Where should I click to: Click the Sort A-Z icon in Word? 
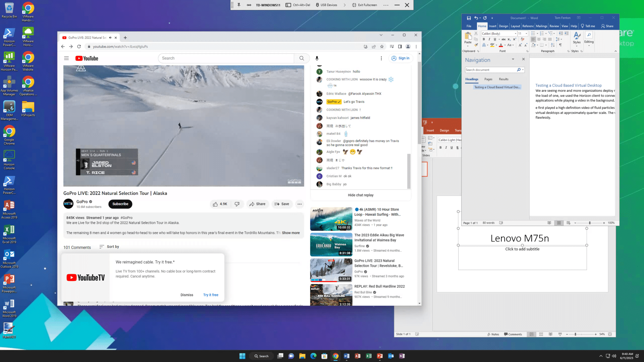[x=553, y=45]
